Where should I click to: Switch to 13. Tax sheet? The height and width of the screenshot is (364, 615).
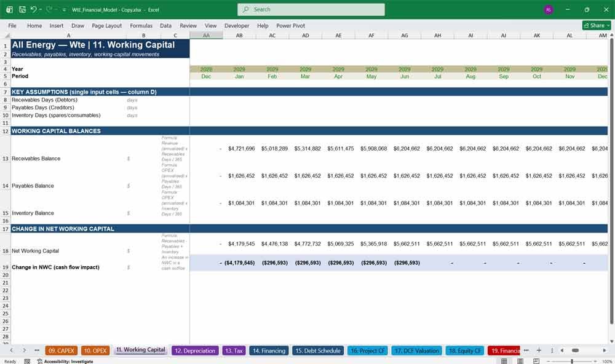pyautogui.click(x=234, y=350)
